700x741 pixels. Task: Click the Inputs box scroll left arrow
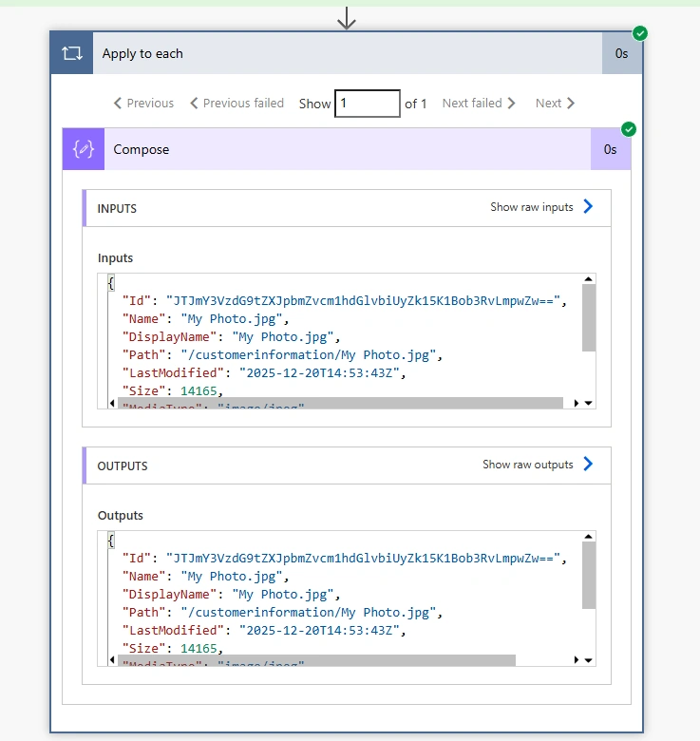click(x=112, y=403)
